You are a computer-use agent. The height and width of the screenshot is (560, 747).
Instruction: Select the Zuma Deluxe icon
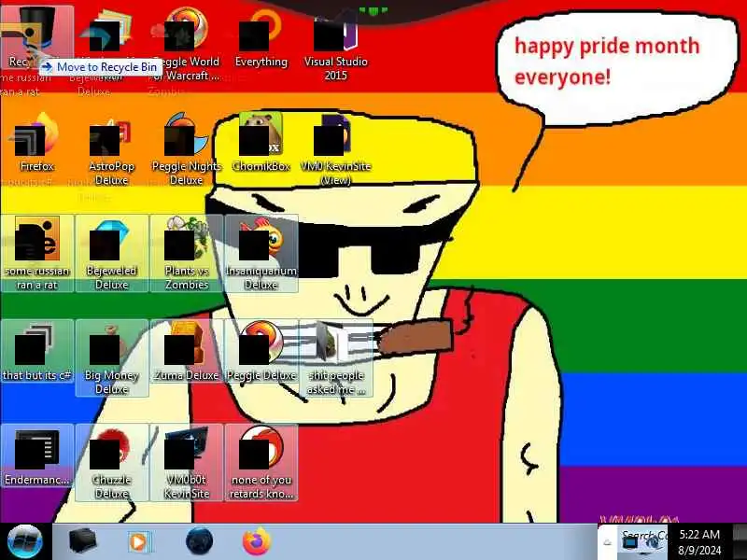tap(187, 352)
